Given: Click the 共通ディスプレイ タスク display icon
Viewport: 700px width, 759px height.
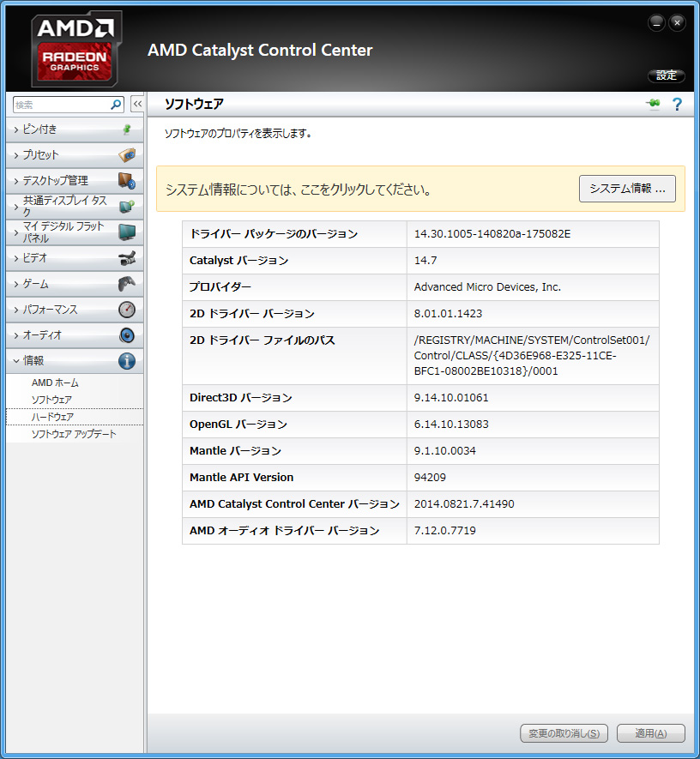Looking at the screenshot, I should tap(127, 207).
